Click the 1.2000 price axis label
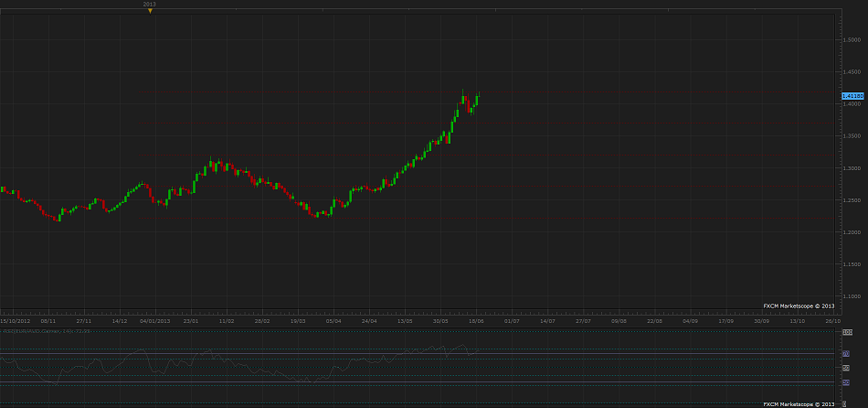The width and height of the screenshot is (868, 408). 852,232
